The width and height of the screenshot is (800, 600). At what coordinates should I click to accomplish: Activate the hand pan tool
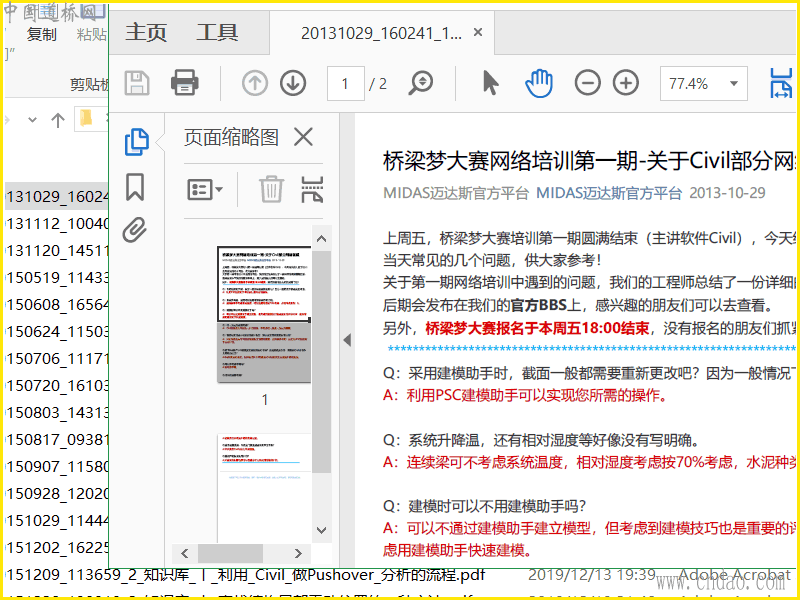point(539,83)
